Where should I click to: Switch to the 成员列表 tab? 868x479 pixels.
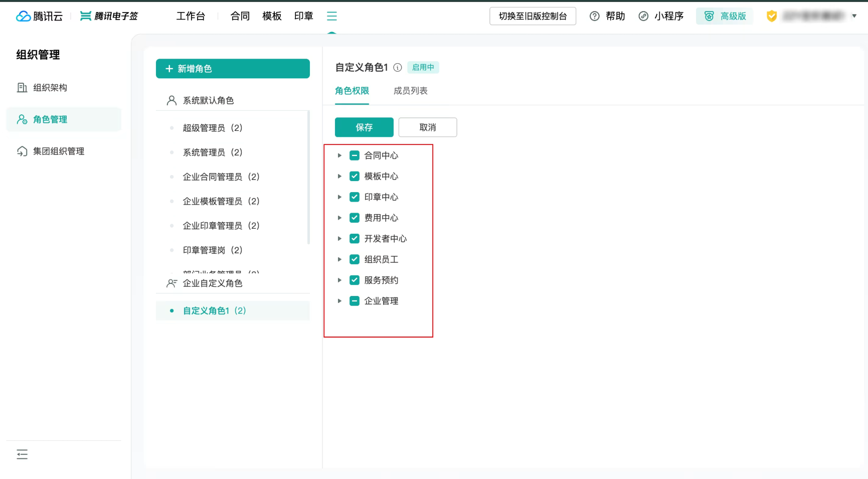411,91
